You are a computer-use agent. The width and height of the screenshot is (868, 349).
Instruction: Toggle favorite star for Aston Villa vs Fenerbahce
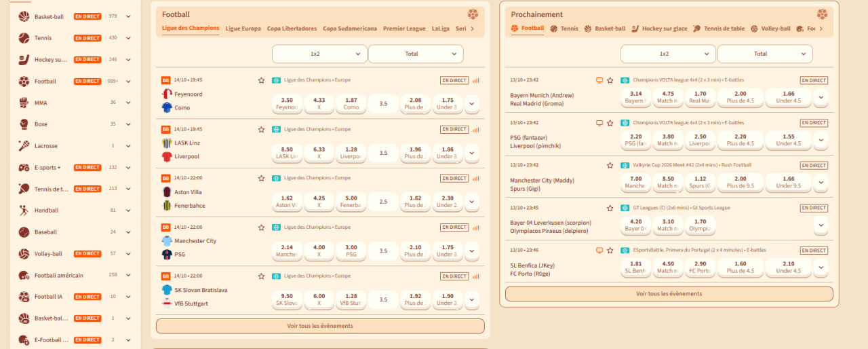tap(261, 179)
